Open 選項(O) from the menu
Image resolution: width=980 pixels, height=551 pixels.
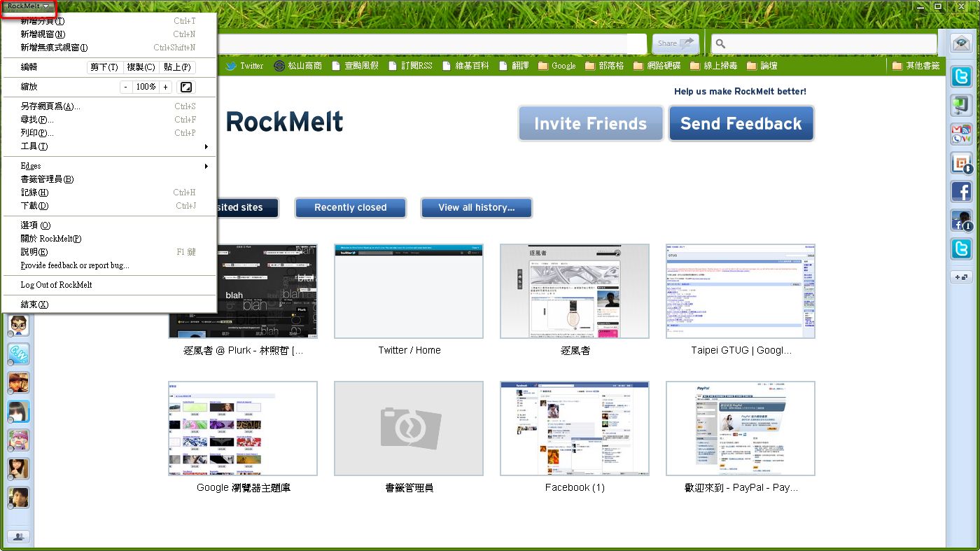(108, 225)
